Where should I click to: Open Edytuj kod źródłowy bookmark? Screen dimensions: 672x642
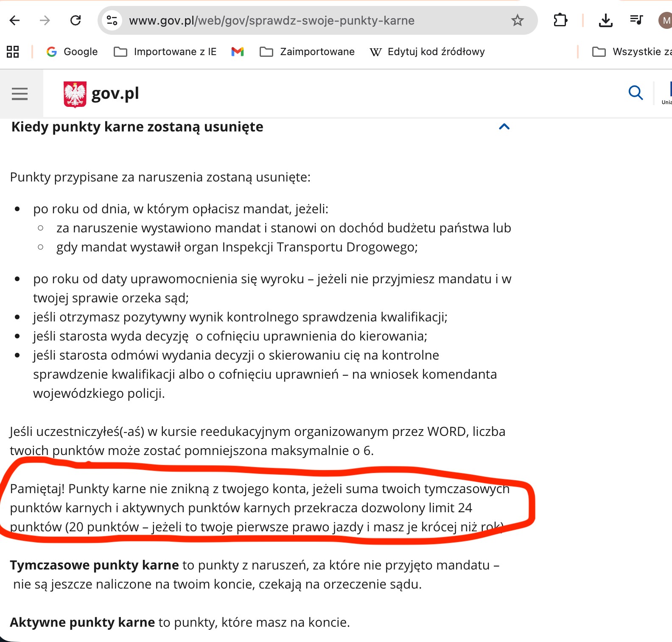pos(427,52)
